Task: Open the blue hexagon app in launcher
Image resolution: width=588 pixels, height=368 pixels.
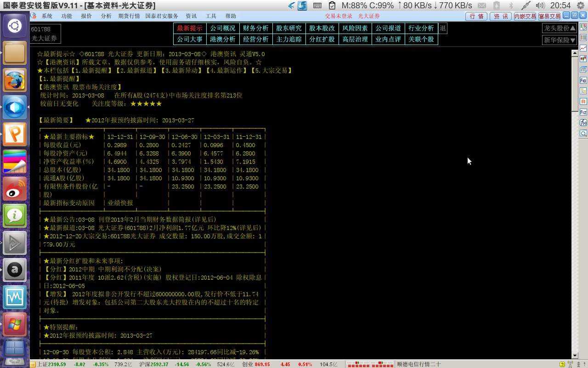Action: tap(15, 107)
